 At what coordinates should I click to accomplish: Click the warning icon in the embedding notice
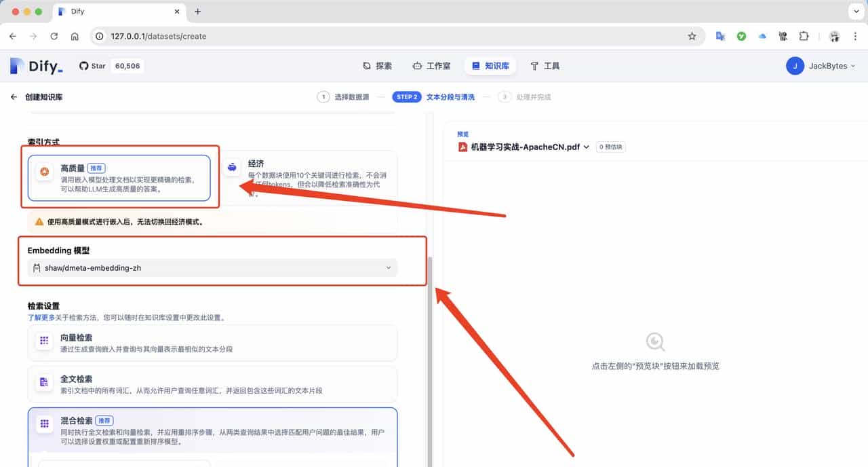click(x=37, y=221)
